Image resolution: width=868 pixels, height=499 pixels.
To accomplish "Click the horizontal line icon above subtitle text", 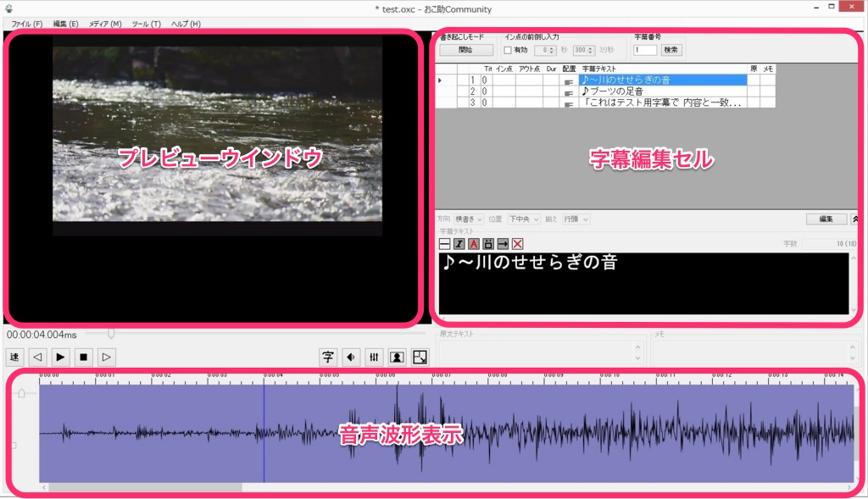I will (444, 244).
